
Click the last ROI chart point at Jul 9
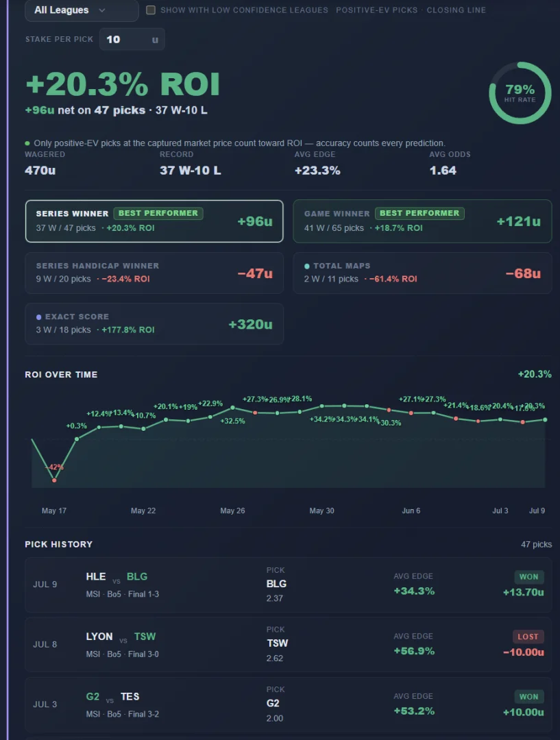[x=546, y=419]
